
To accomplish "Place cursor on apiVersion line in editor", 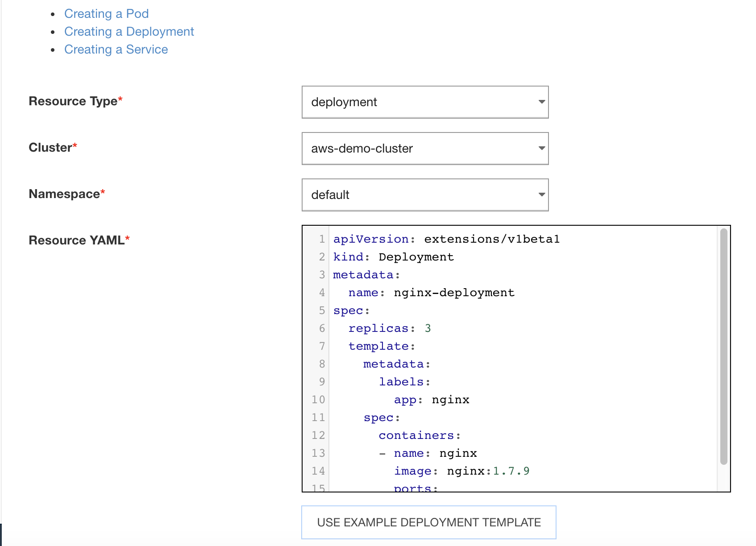I will click(x=446, y=239).
